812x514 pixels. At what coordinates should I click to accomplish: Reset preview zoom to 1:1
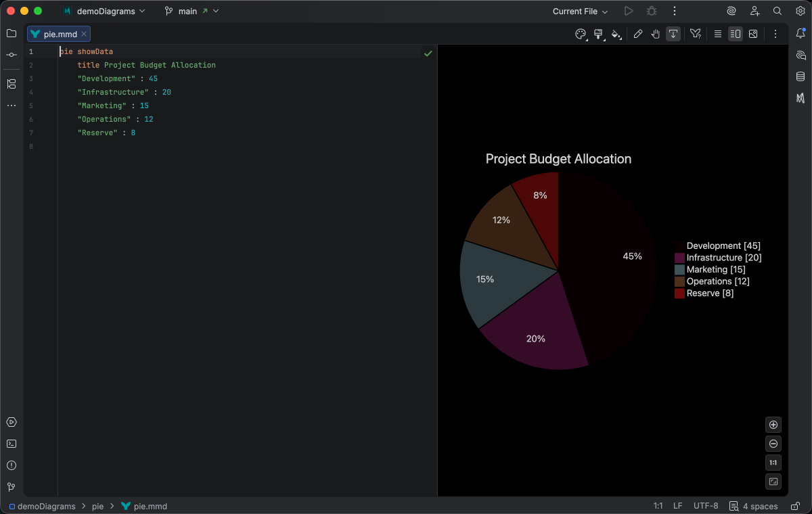click(x=773, y=463)
